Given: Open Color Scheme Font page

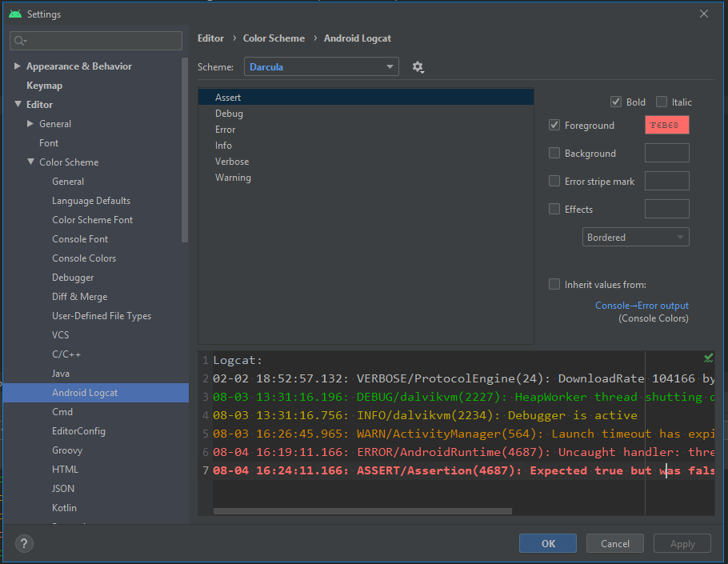Looking at the screenshot, I should tap(92, 219).
